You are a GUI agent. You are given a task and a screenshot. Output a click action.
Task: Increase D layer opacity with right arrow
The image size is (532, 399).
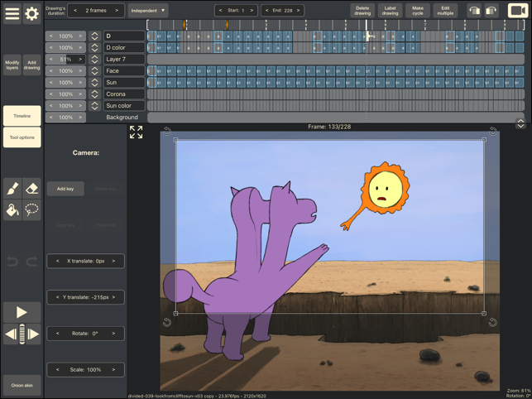pos(80,36)
